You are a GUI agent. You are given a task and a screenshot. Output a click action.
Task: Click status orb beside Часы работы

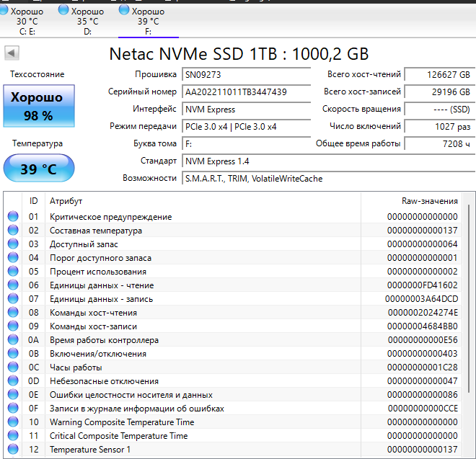click(13, 367)
